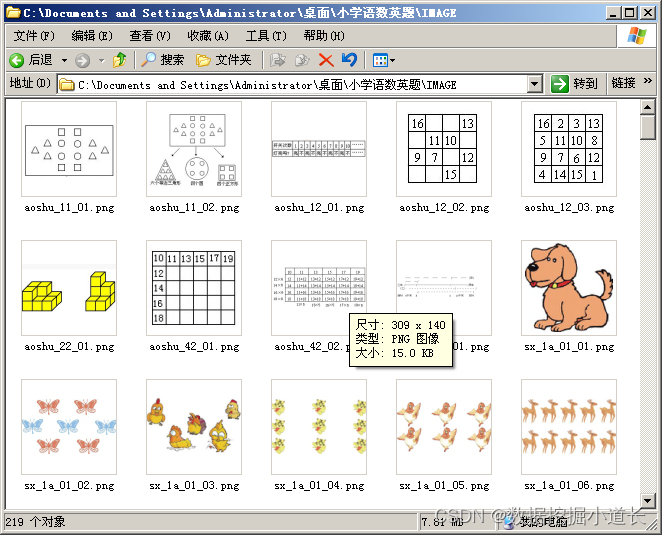Select thumbnail sx_1a_01_04.png

click(319, 427)
